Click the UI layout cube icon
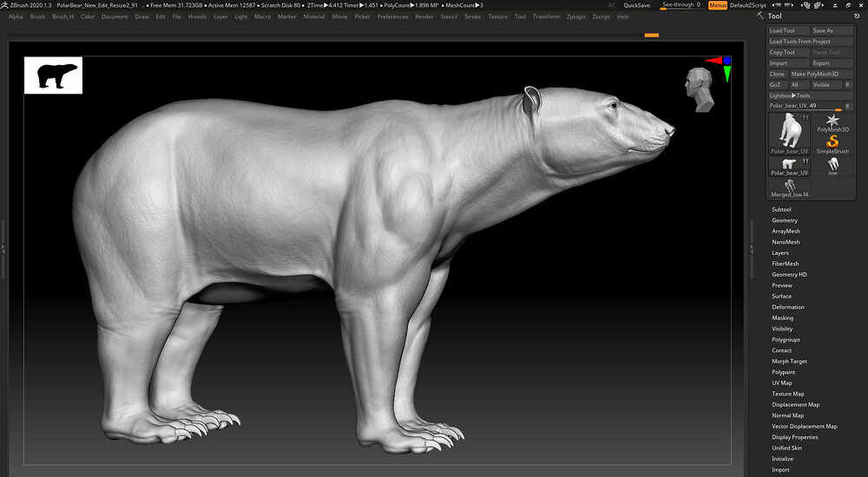Screen dimensions: 868x477 tap(806, 5)
